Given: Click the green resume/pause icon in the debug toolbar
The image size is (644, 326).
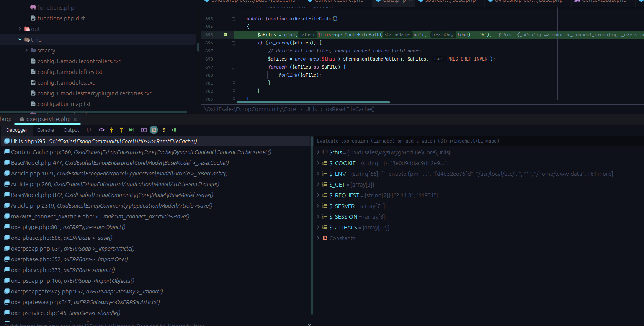Looking at the screenshot, I should (174, 130).
